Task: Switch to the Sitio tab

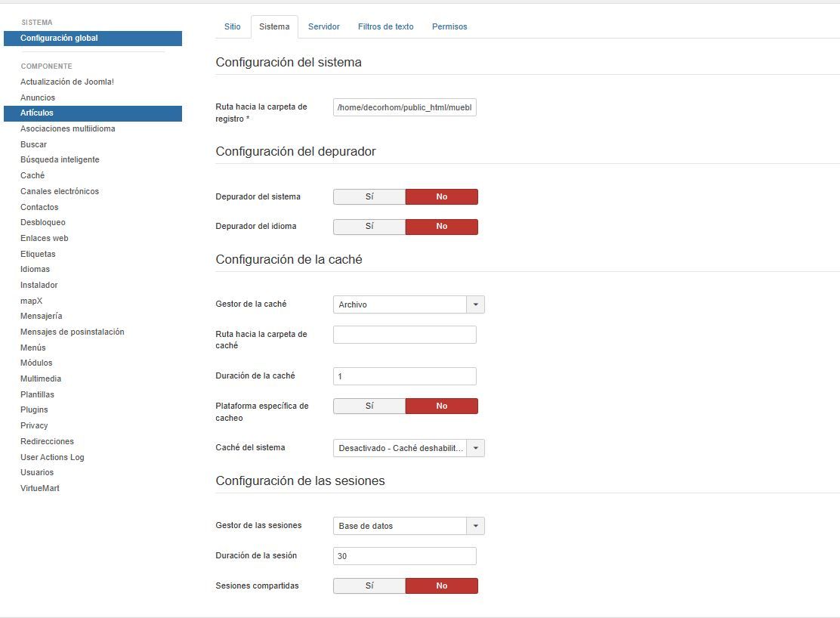Action: 232,26
